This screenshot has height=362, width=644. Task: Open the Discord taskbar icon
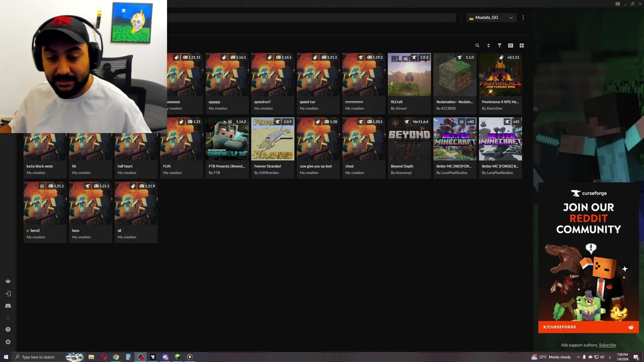click(x=165, y=357)
